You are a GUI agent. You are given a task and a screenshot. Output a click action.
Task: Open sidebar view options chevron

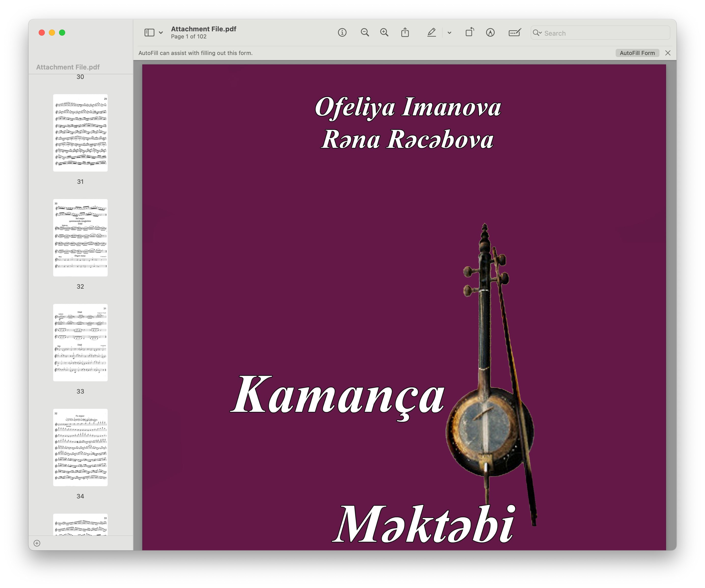[161, 33]
